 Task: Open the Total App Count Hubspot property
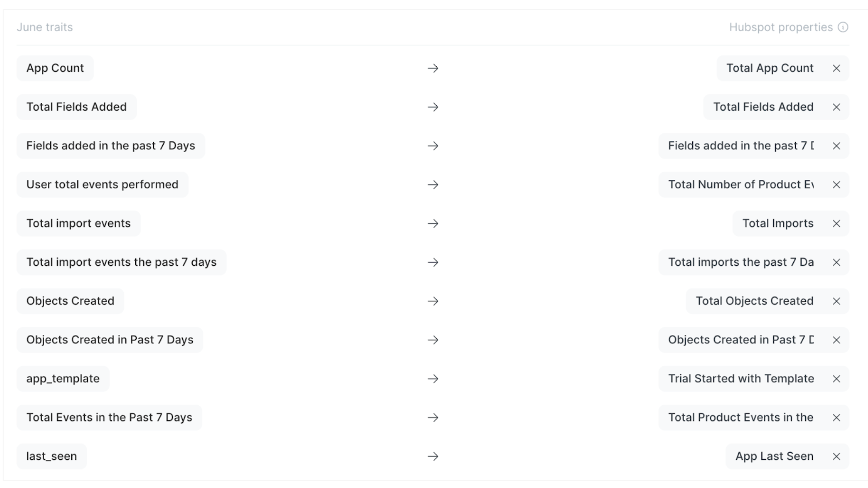pos(770,68)
